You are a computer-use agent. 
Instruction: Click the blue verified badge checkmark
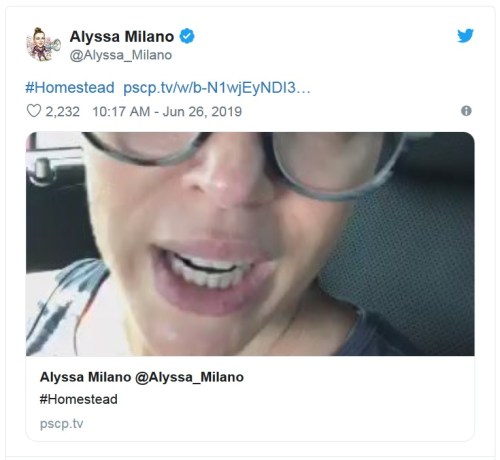[x=187, y=36]
